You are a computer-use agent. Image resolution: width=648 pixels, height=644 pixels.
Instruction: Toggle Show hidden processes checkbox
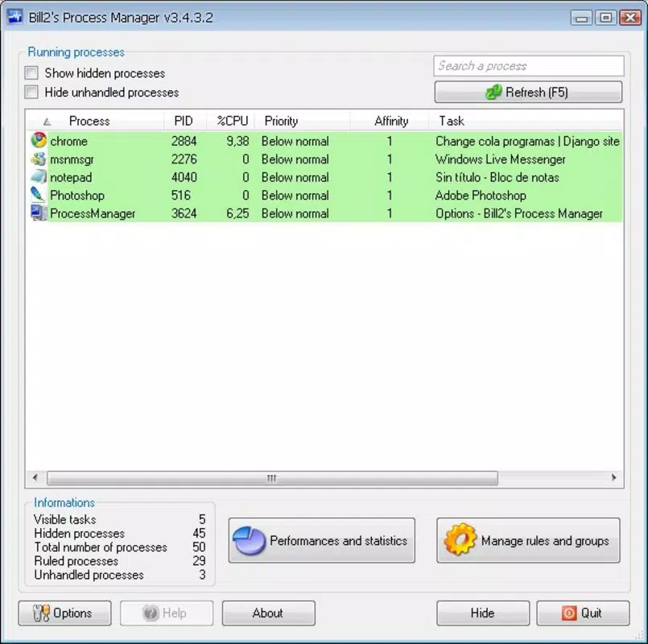31,73
